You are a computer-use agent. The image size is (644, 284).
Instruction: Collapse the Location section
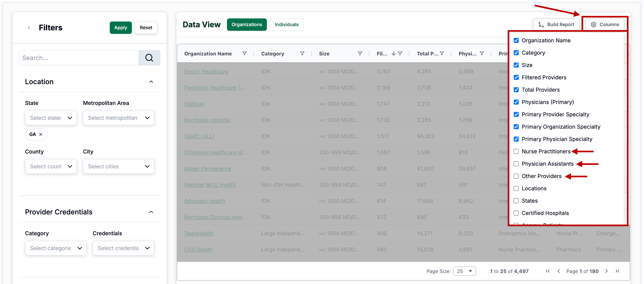[x=151, y=82]
